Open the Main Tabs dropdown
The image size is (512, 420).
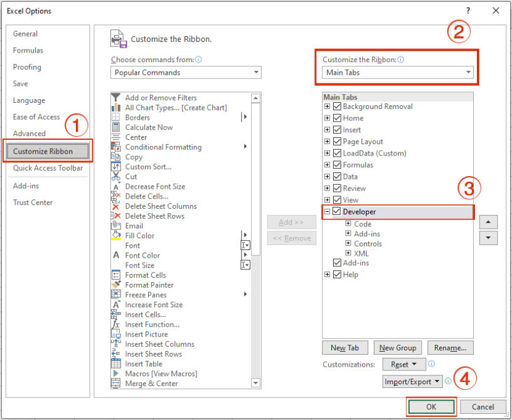(397, 72)
